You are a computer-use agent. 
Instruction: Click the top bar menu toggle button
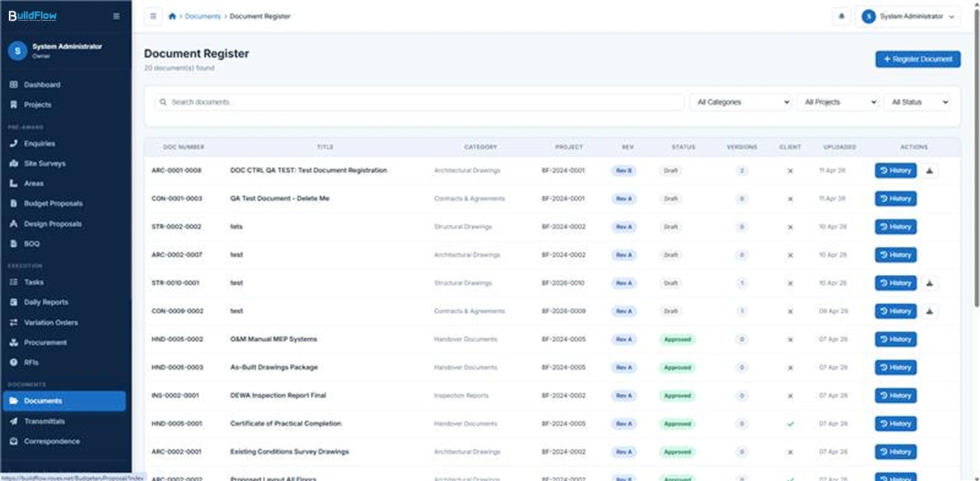(x=153, y=16)
